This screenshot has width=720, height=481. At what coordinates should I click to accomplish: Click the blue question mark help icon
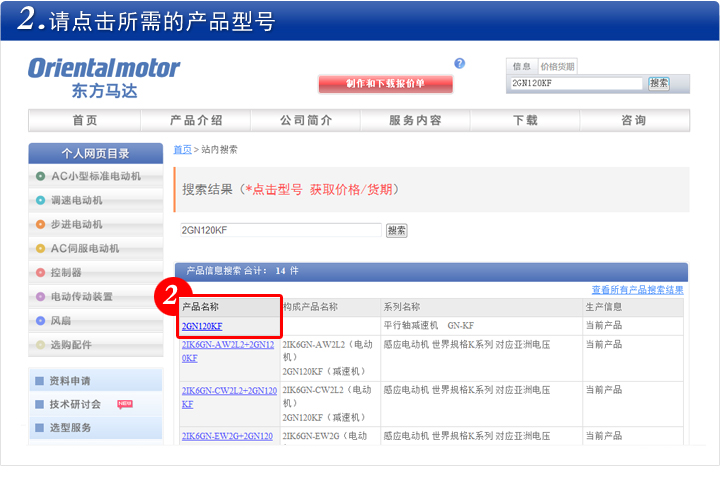point(459,63)
